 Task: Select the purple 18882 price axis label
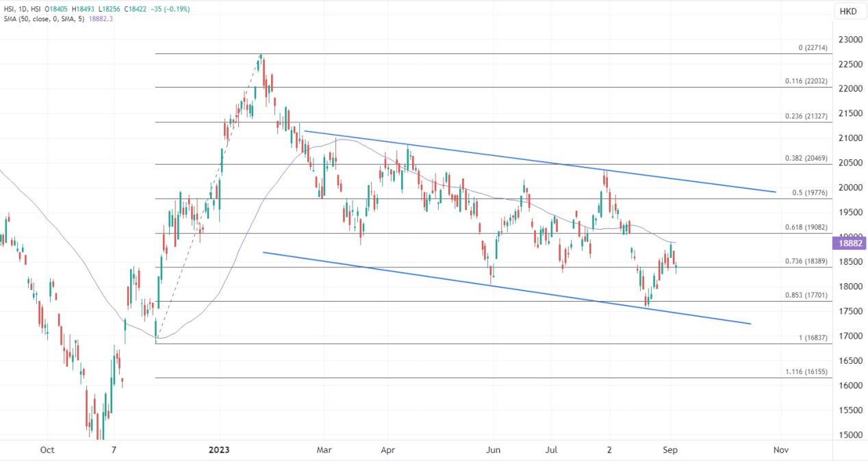pyautogui.click(x=849, y=243)
